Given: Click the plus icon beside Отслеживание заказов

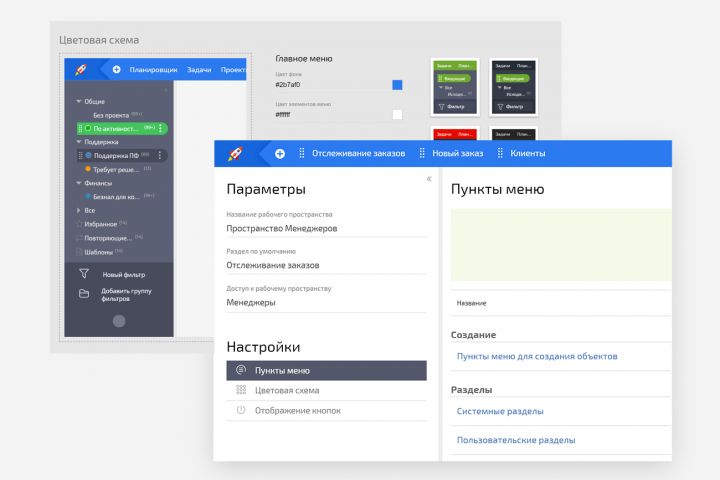Looking at the screenshot, I should pos(280,154).
